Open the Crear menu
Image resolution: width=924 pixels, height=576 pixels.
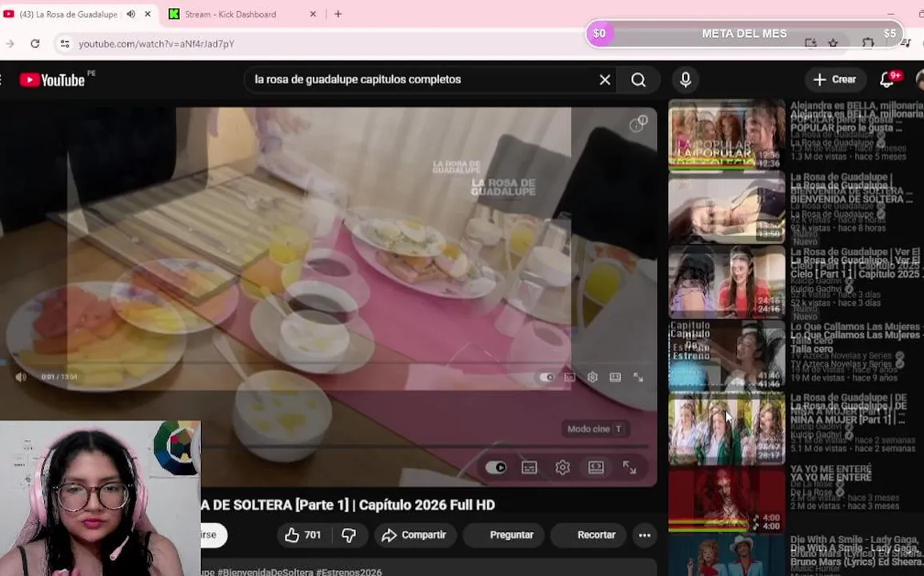point(835,79)
